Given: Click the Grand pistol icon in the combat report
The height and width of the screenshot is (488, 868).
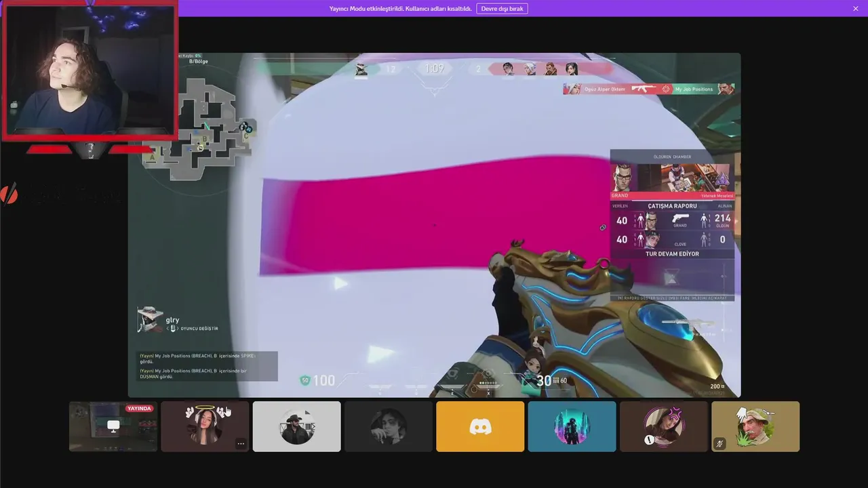Looking at the screenshot, I should 680,218.
